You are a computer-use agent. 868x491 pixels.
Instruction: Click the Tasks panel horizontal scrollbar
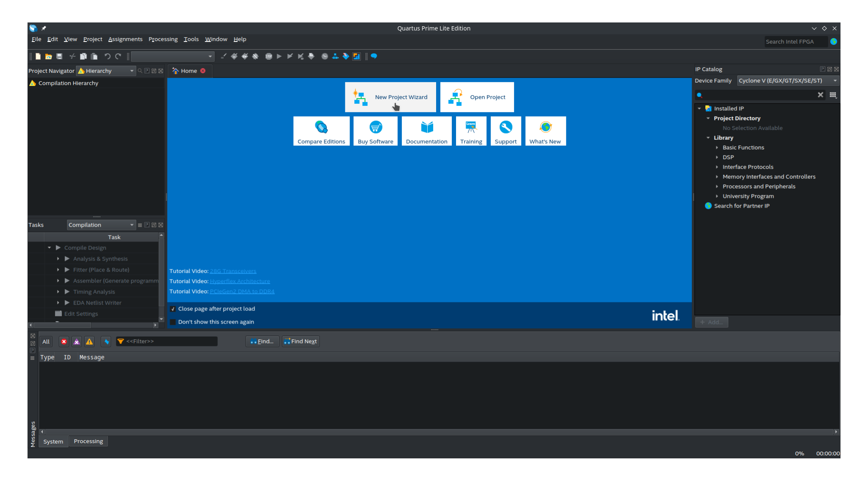[93, 325]
